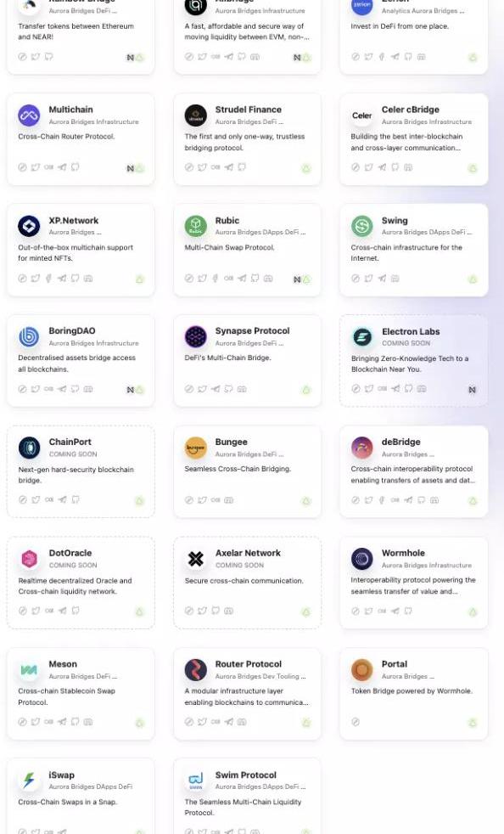This screenshot has width=504, height=834.
Task: Open the deBridge project title
Action: tap(400, 442)
